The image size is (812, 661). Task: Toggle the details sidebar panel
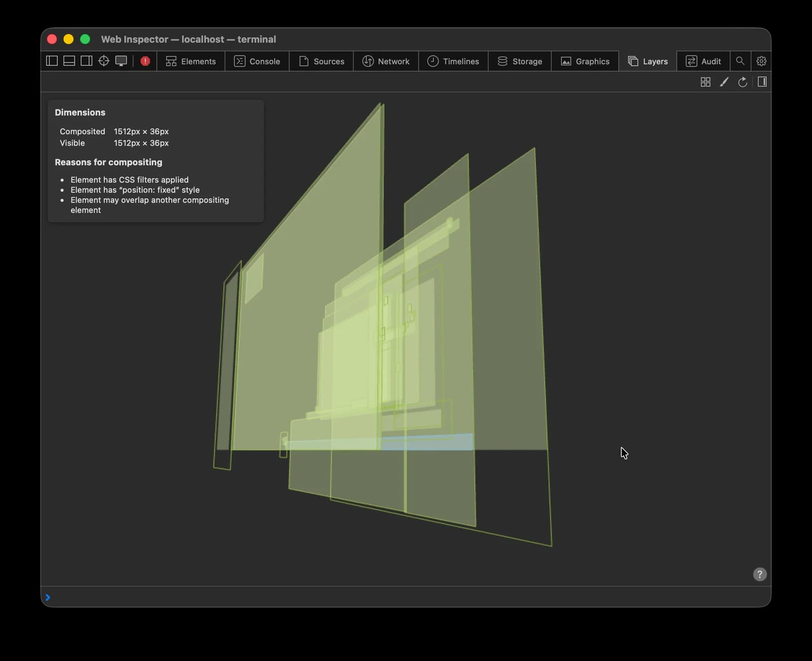(762, 82)
